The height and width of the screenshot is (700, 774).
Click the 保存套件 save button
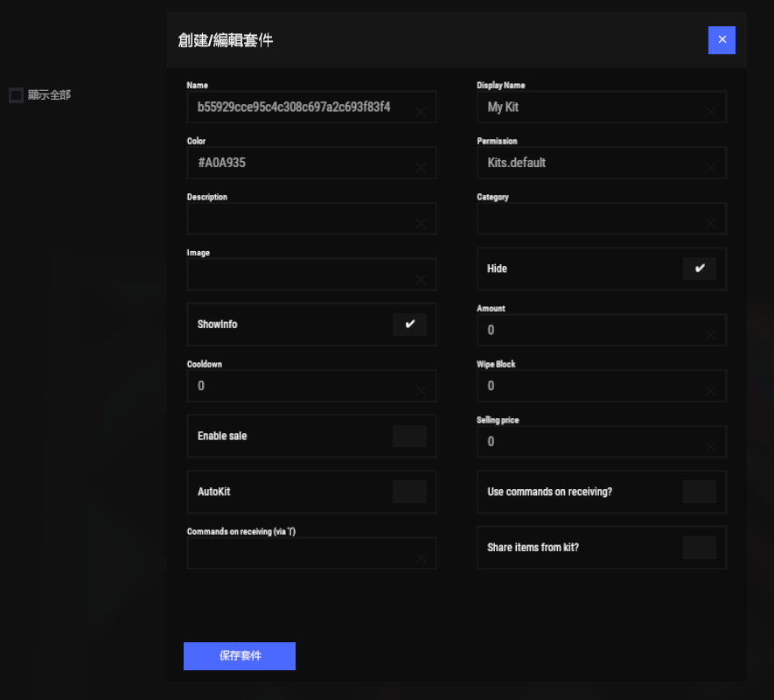[240, 656]
